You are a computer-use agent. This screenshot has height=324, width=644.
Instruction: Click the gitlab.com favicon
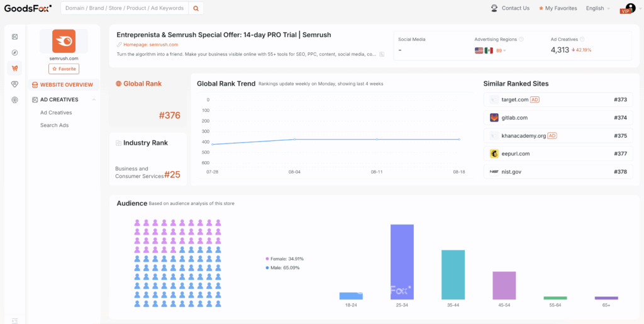pos(494,118)
